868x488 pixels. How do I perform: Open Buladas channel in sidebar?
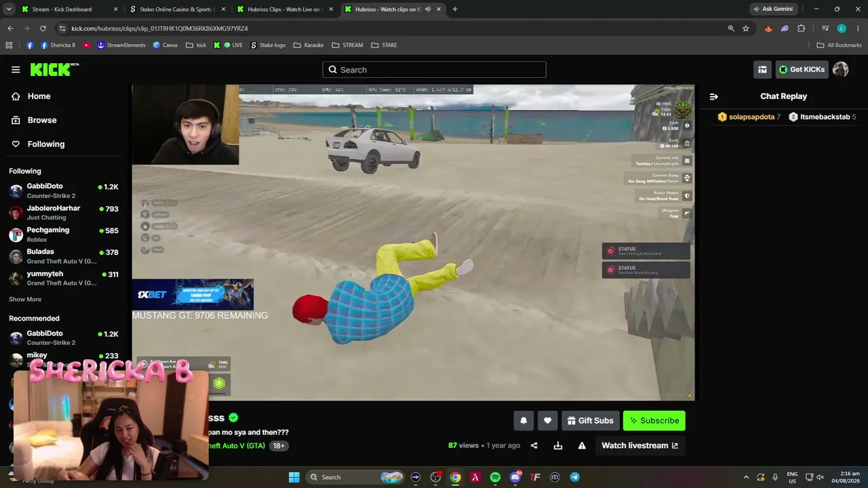point(64,256)
